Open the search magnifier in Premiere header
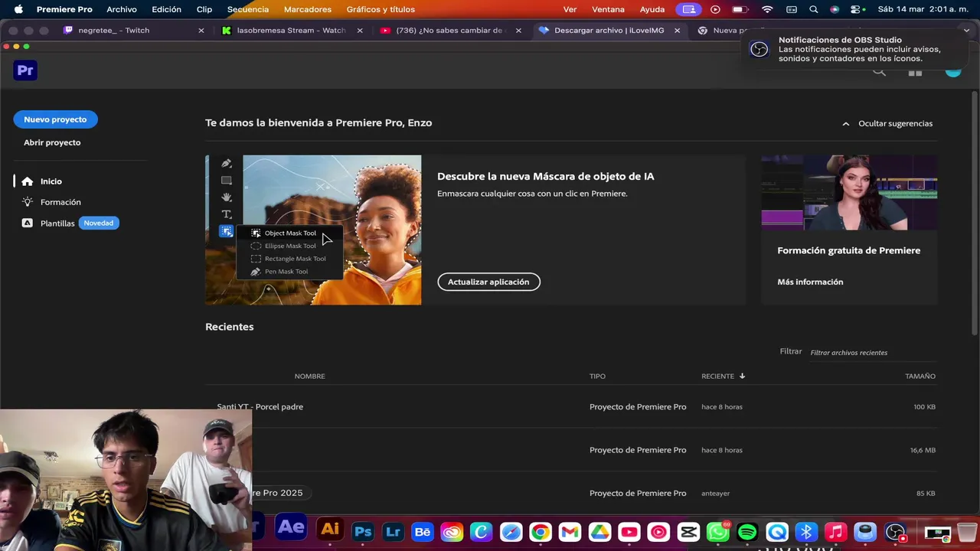Screen dimensions: 980x551 879,72
